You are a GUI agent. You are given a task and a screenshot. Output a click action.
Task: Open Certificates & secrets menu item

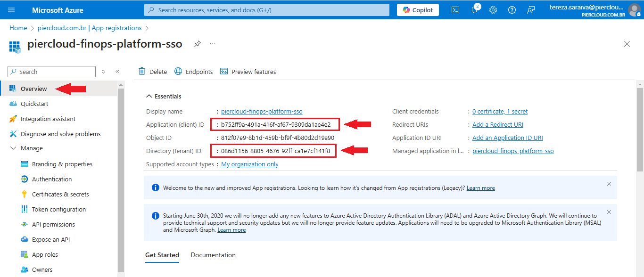pyautogui.click(x=60, y=194)
